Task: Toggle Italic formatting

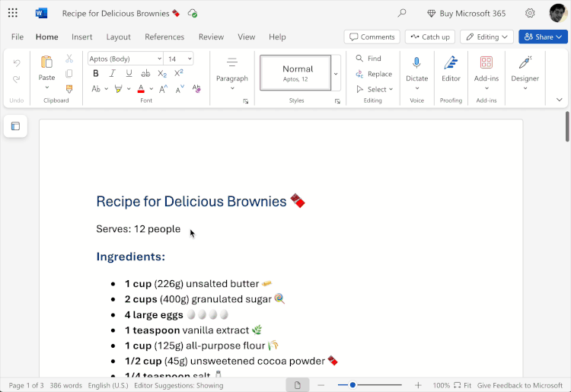Action: click(113, 74)
